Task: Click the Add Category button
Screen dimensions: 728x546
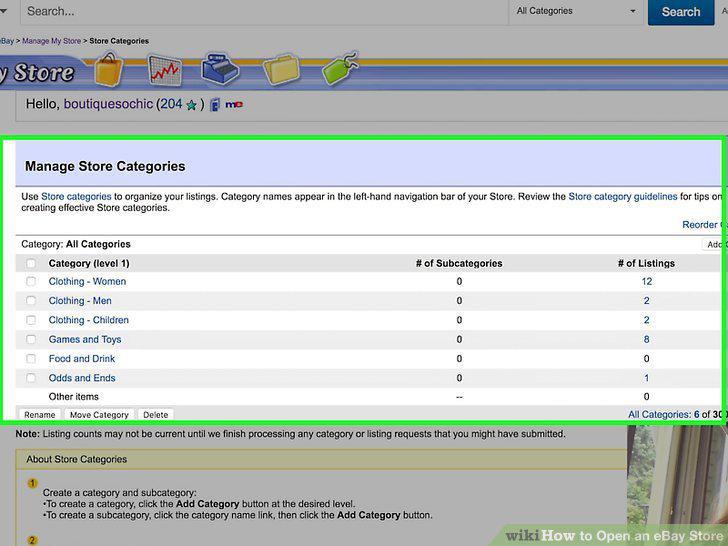Action: (713, 244)
